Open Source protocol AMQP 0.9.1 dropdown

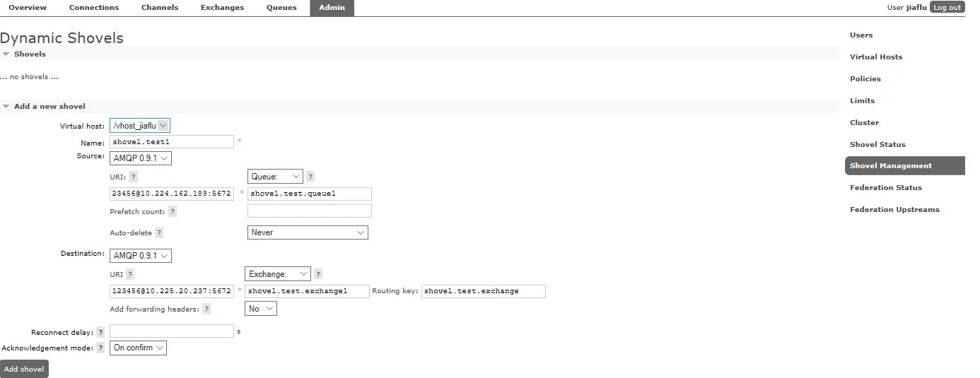click(x=141, y=158)
